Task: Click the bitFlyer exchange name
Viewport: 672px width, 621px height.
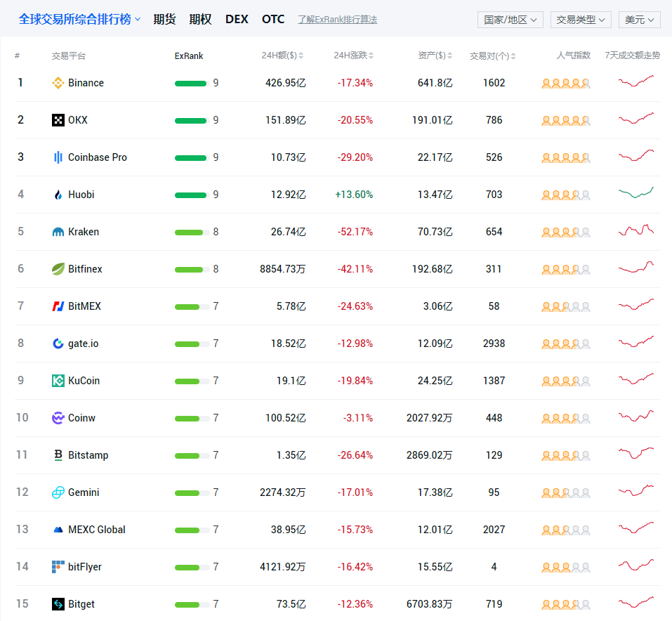Action: coord(85,567)
